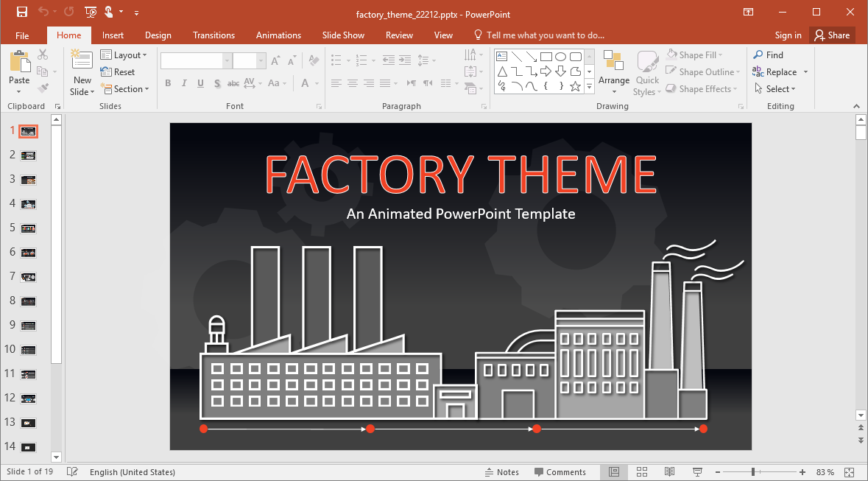Select slide 5 thumbnail in the sidebar
Screen dimensions: 868x481
coord(27,228)
